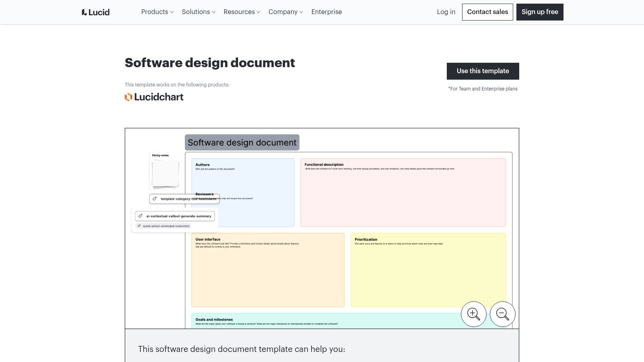Screen dimensions: 644x362
Task: Zoom out of the template preview
Action: pos(502,314)
